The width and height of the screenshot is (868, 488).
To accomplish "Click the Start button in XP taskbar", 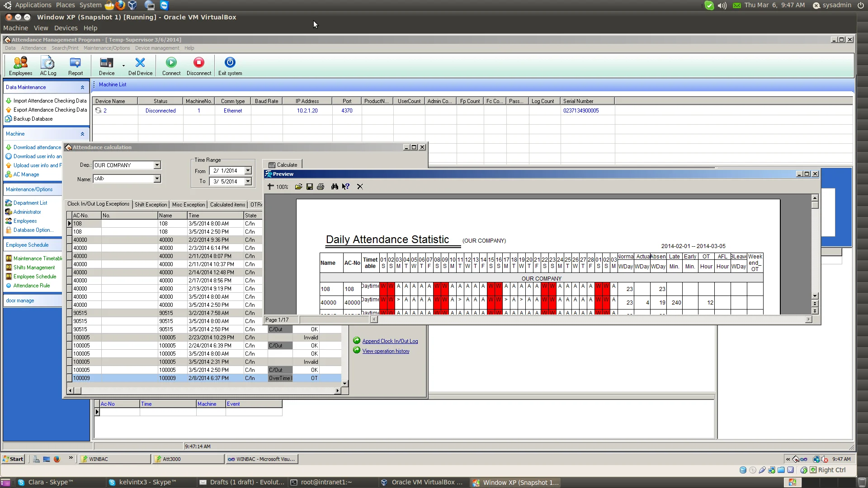I will coord(13,459).
